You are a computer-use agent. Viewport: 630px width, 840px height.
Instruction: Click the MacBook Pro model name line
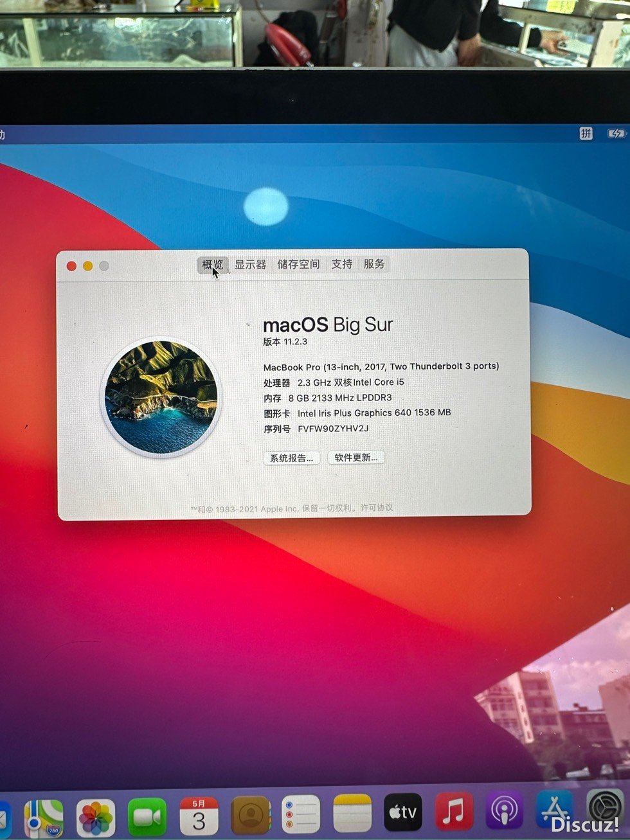pyautogui.click(x=381, y=366)
